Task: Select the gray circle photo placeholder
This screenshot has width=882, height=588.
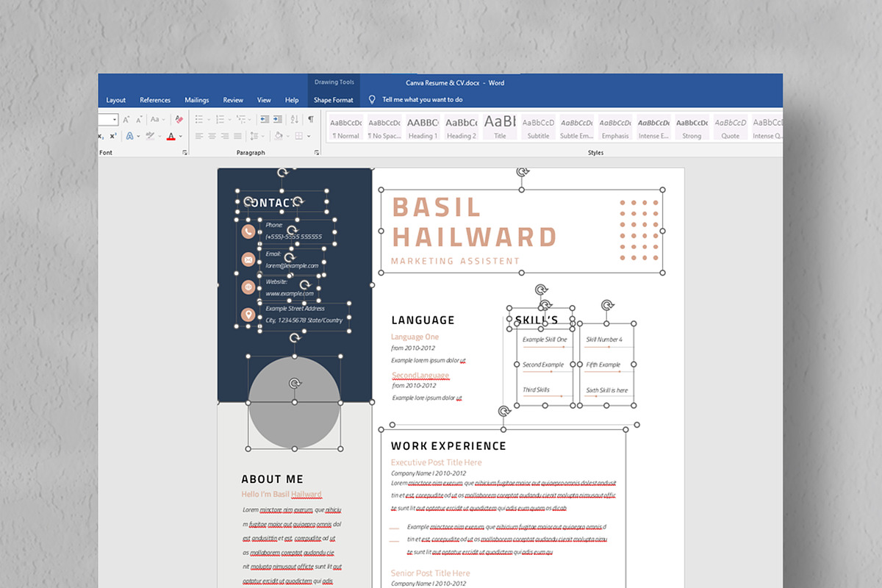Action: point(294,403)
